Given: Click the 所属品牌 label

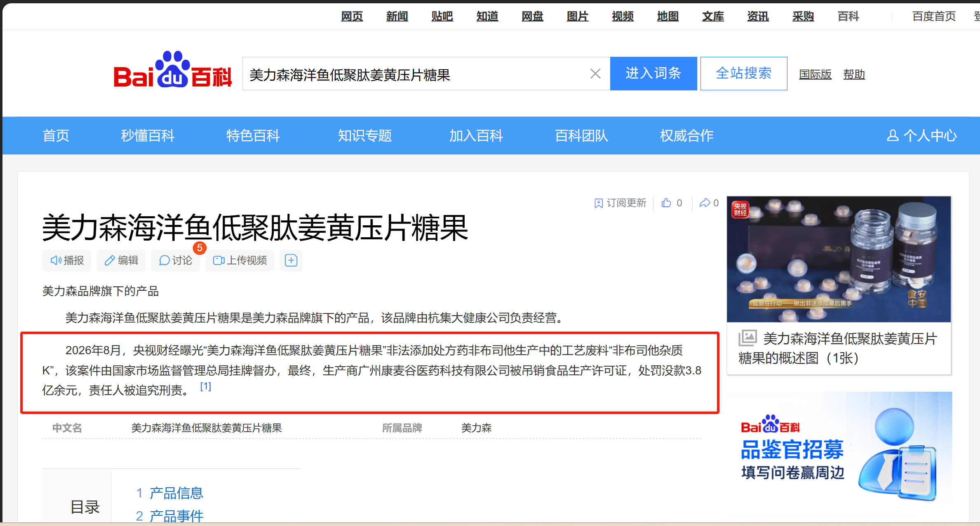Looking at the screenshot, I should pos(402,428).
